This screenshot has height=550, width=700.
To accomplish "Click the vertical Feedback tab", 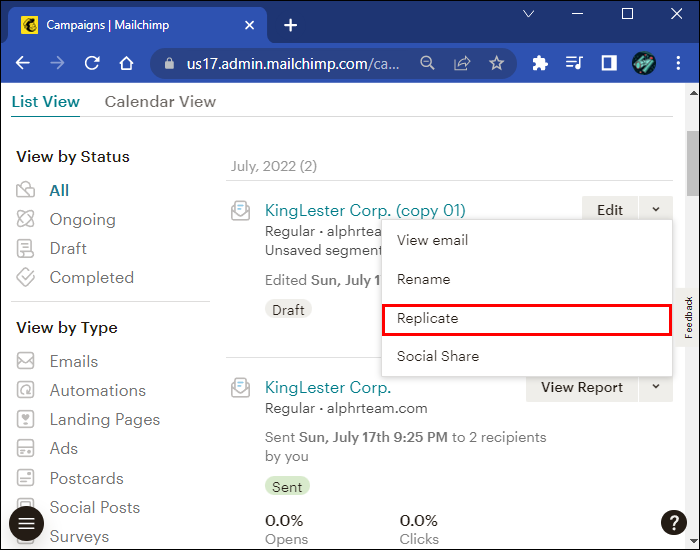I will tap(688, 317).
